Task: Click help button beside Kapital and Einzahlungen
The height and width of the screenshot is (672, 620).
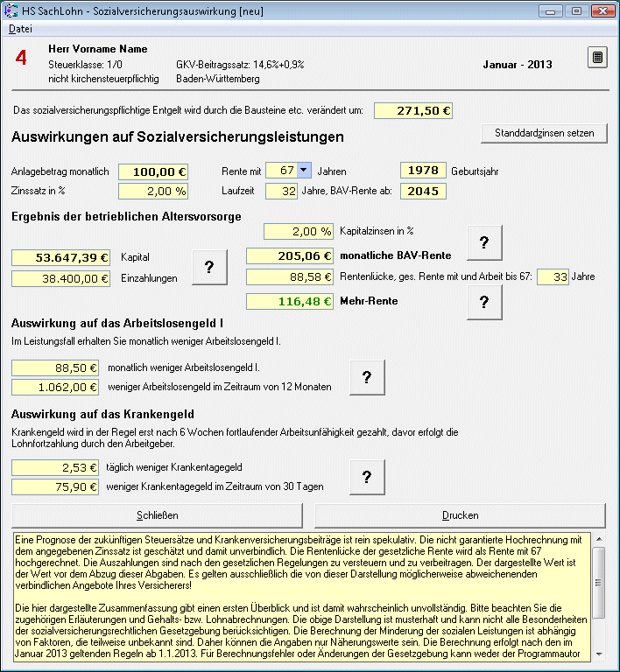Action: (209, 268)
